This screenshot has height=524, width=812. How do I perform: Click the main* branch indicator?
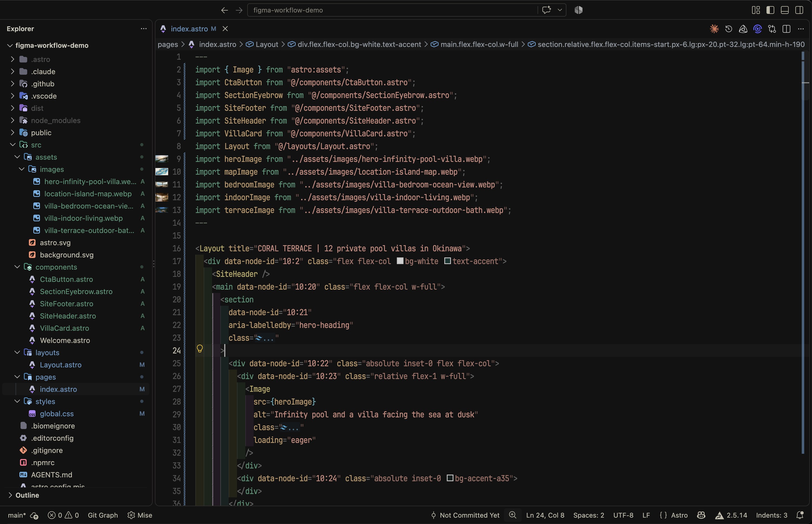point(17,515)
